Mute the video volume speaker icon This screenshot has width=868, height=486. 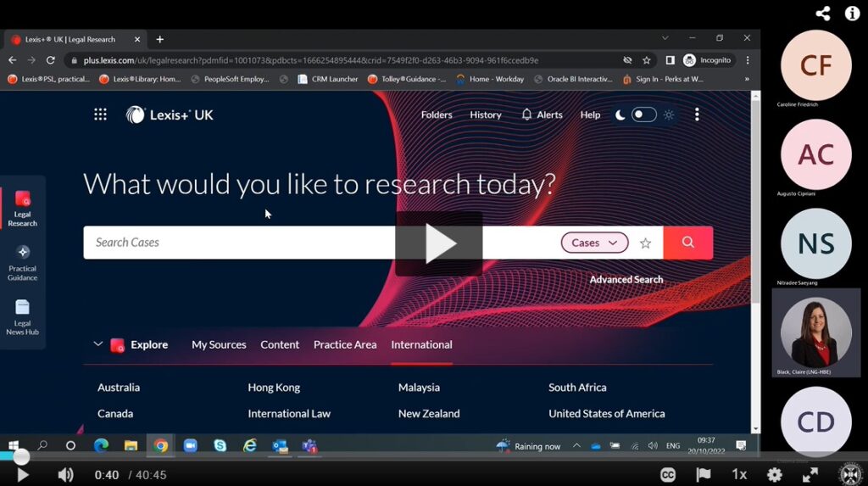click(x=65, y=475)
